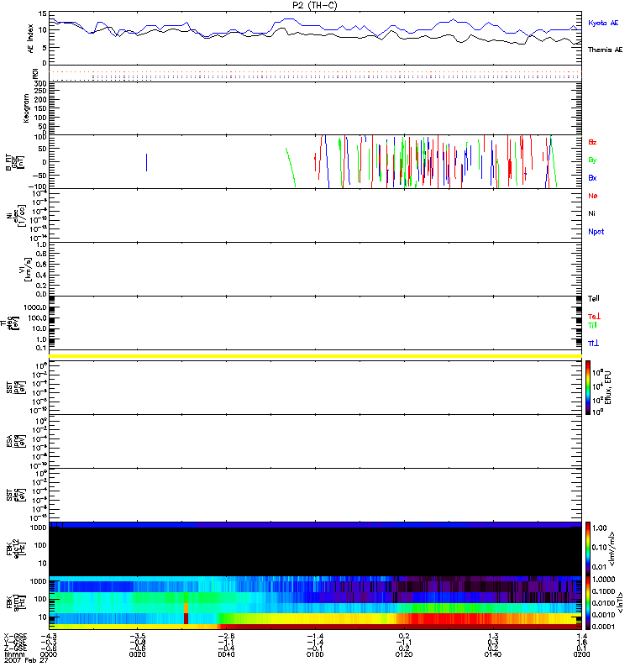Image resolution: width=630 pixels, height=672 pixels.
Task: Click the B FIT GSE [nT] axis label
Action: click(14, 162)
